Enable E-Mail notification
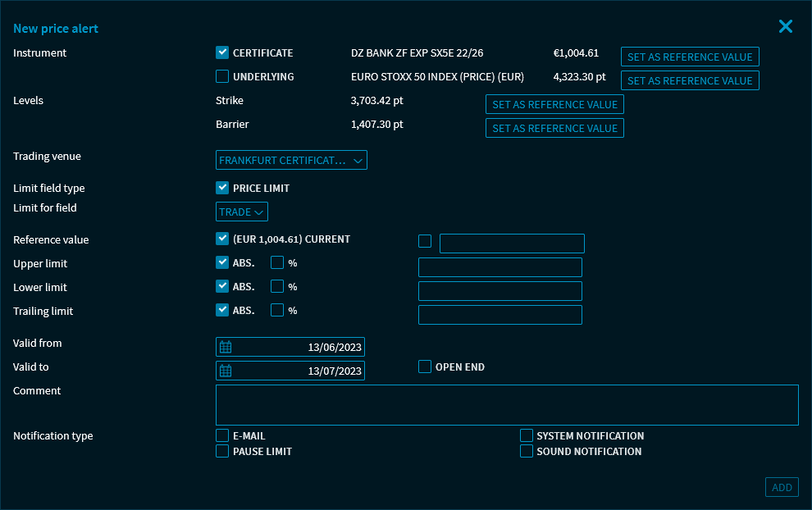 pyautogui.click(x=222, y=435)
